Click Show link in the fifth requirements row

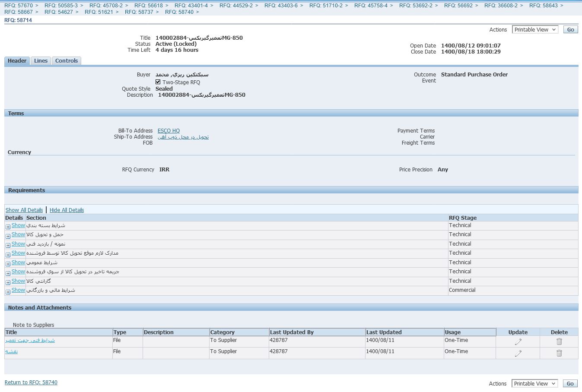pyautogui.click(x=18, y=262)
